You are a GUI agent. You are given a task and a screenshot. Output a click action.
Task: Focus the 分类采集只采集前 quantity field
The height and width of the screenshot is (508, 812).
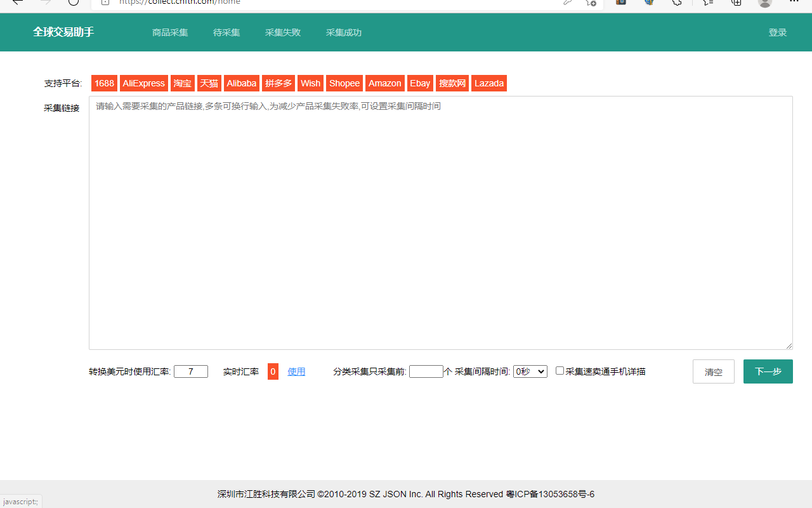coord(426,371)
